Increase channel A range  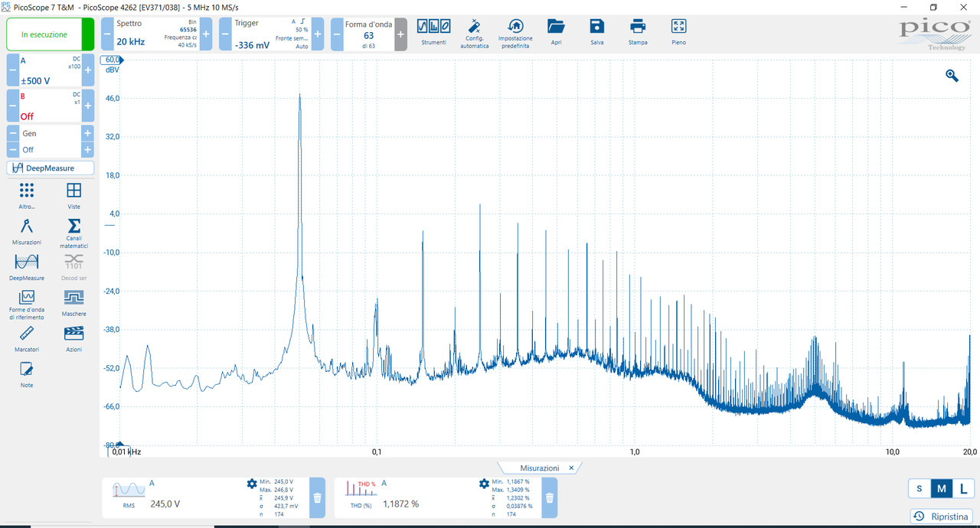point(88,70)
